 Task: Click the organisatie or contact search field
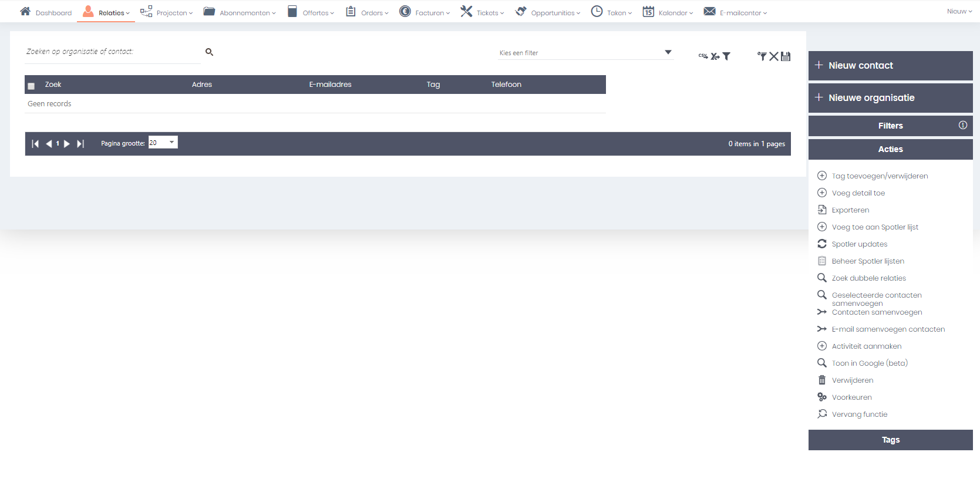tap(113, 52)
